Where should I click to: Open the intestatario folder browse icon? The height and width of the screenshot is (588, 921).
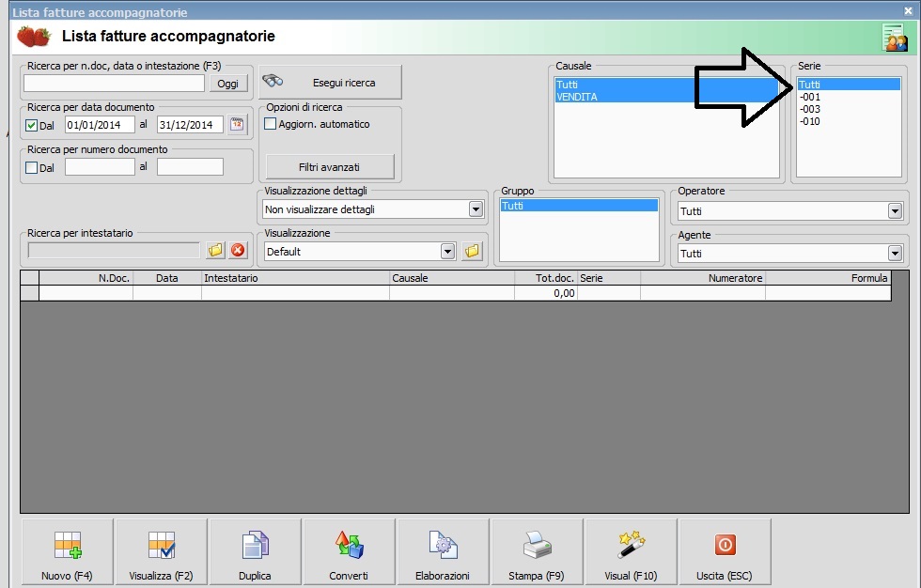(x=215, y=251)
